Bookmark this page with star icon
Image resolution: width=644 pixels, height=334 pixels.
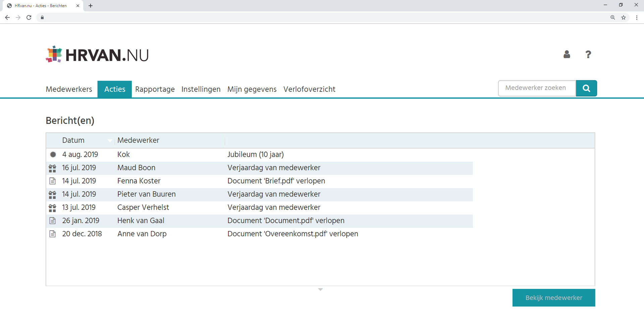(x=624, y=17)
